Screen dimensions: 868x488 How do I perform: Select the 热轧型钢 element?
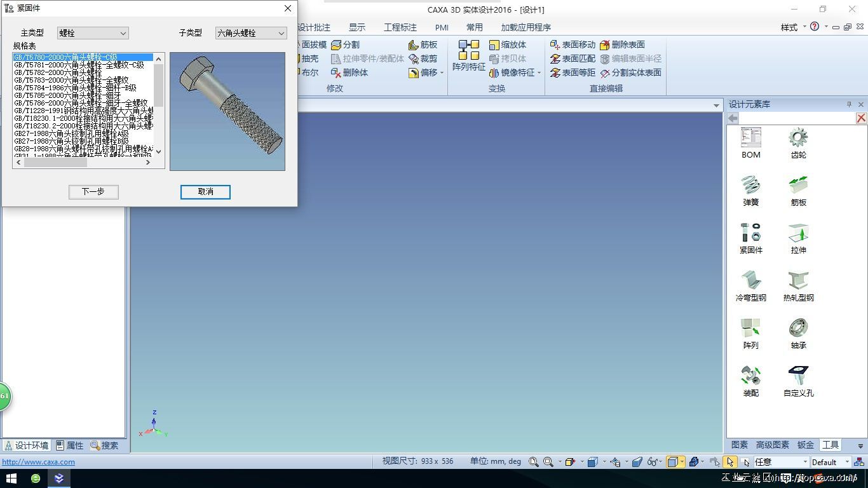798,286
